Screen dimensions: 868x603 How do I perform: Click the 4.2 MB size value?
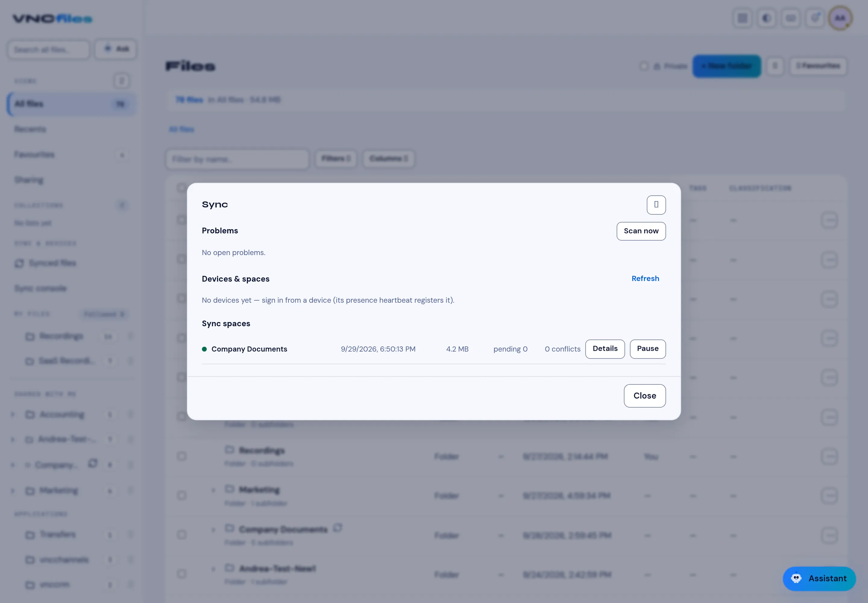[457, 349]
